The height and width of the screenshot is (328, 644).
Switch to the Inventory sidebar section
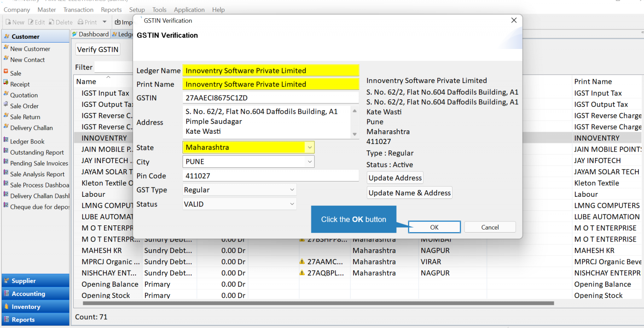[x=35, y=307]
